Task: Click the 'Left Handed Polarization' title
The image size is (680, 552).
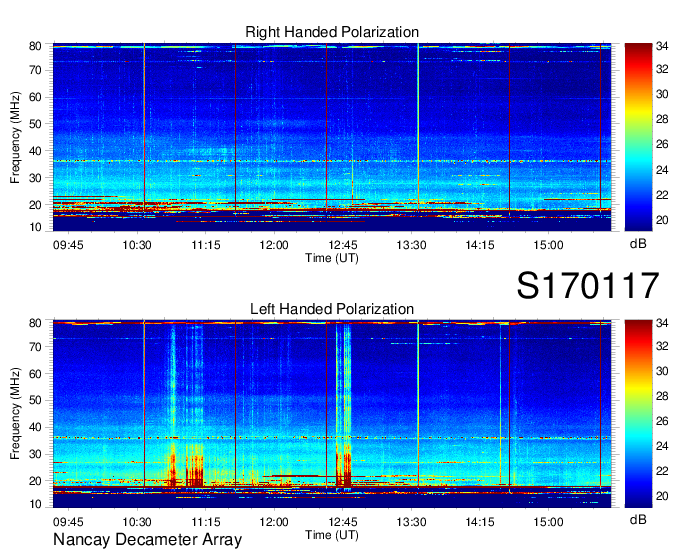Action: pyautogui.click(x=332, y=309)
